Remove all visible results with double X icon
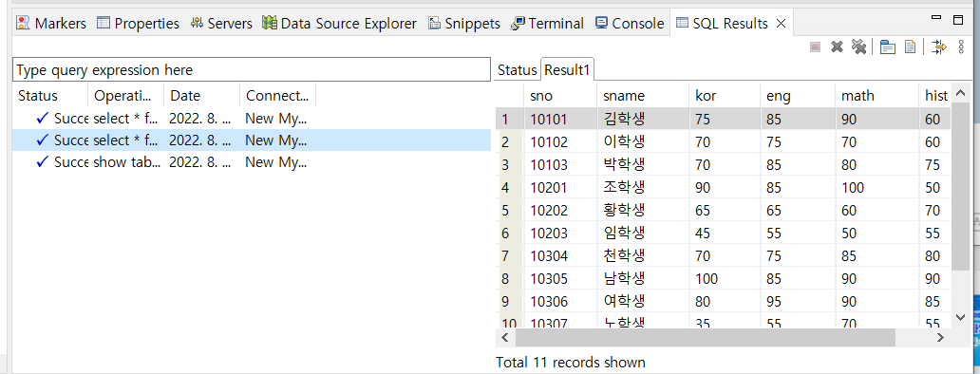 coord(858,47)
